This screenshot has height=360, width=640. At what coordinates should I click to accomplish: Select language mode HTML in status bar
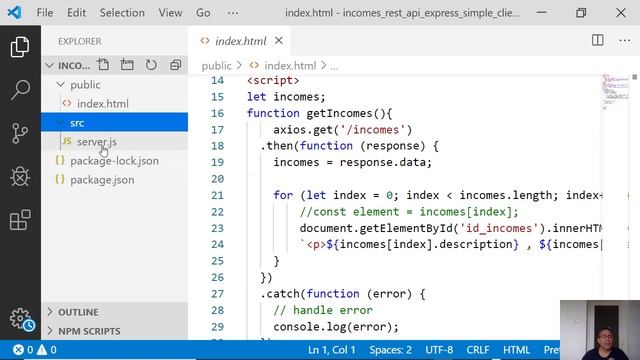click(516, 350)
